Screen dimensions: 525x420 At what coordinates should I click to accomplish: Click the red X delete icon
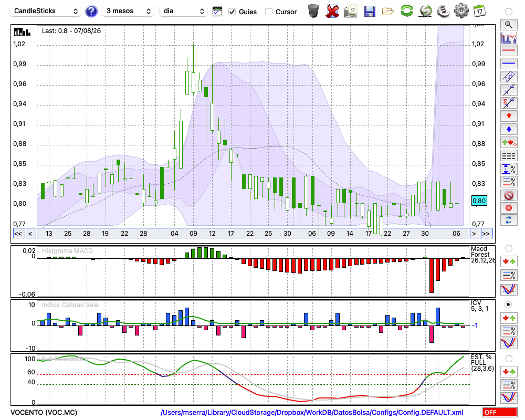332,11
